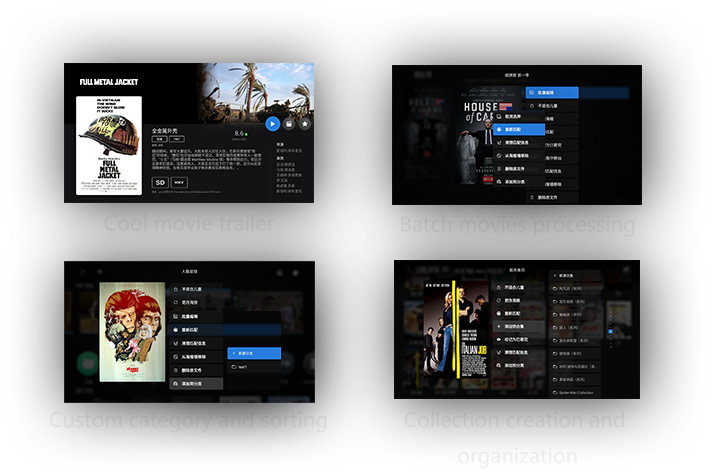The width and height of the screenshot is (713, 475).
Task: Choose highlighted 添加到分类 in the apes poster menu
Action: [x=196, y=384]
